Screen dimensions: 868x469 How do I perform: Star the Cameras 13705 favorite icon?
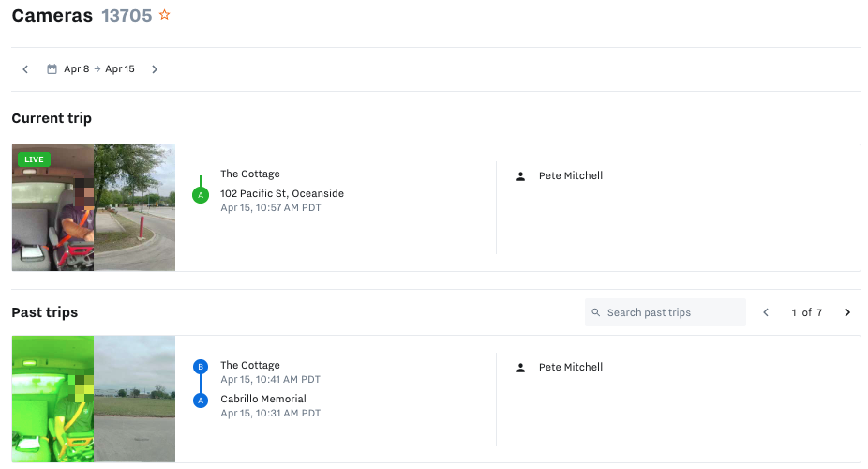[165, 15]
